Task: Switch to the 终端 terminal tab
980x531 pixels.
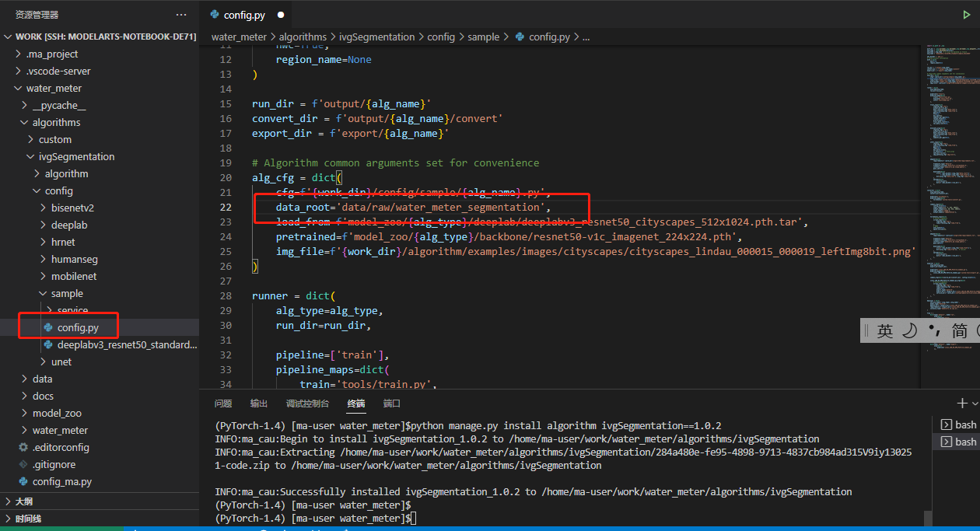Action: tap(356, 403)
